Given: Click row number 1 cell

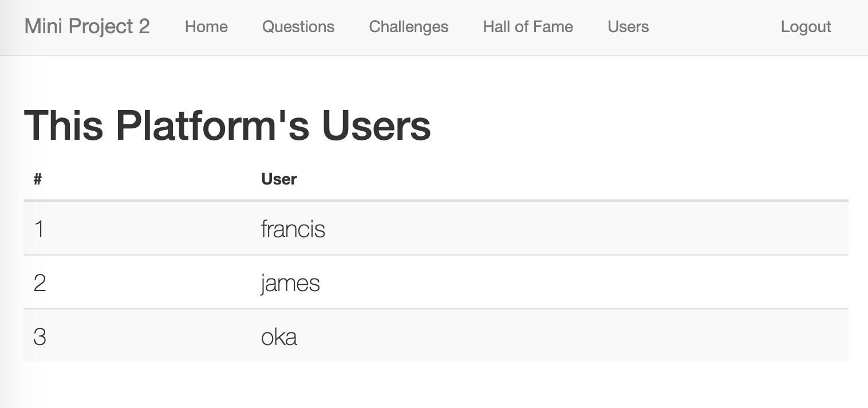Looking at the screenshot, I should tap(39, 229).
